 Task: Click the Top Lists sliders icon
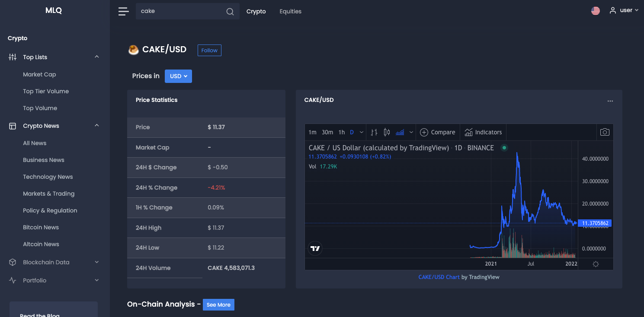13,57
